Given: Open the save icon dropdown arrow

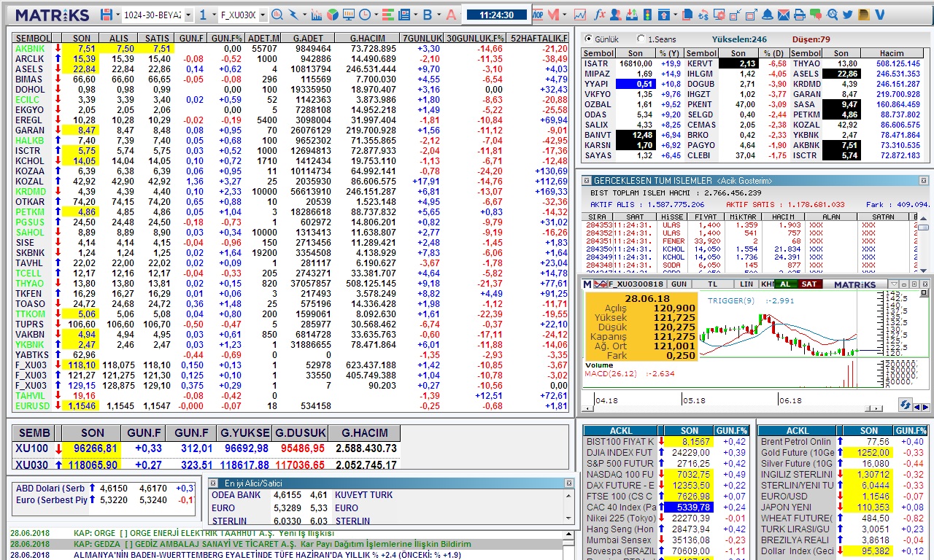Looking at the screenshot, I should tap(117, 15).
